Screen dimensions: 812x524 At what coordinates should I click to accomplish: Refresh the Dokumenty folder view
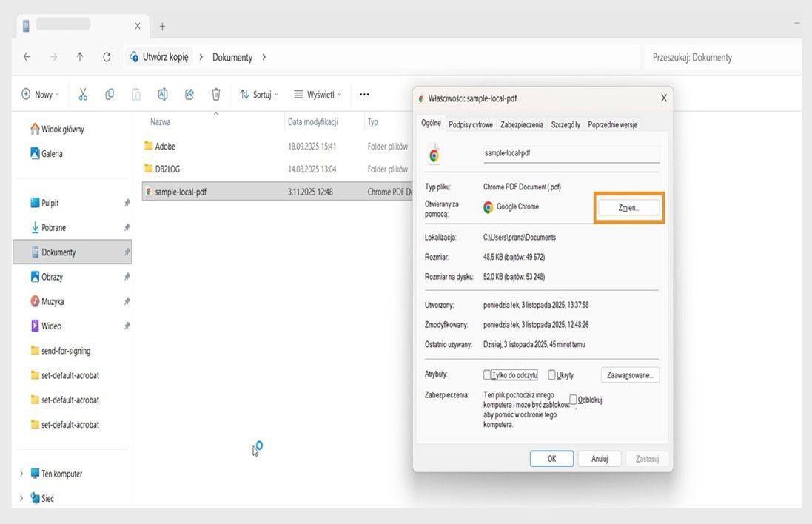click(x=107, y=57)
